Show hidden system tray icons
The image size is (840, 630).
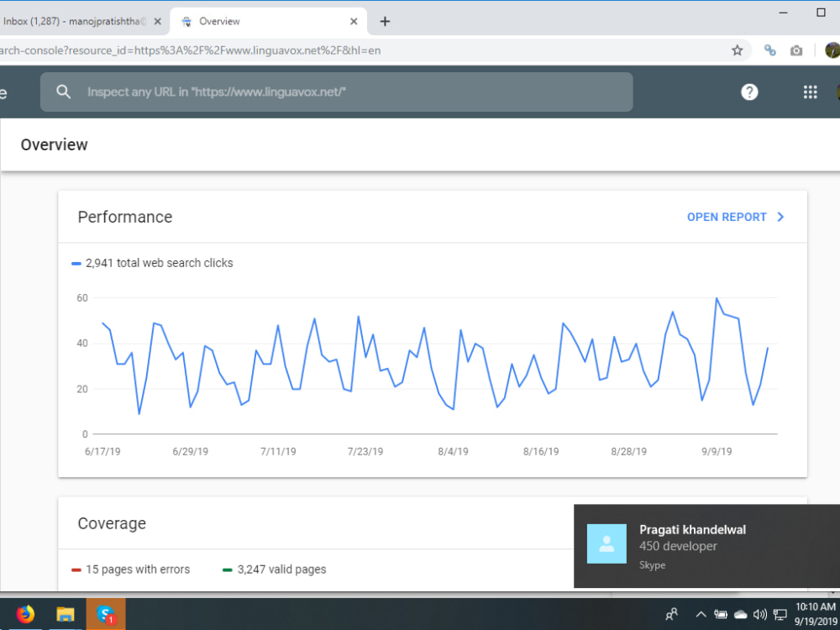click(x=701, y=615)
